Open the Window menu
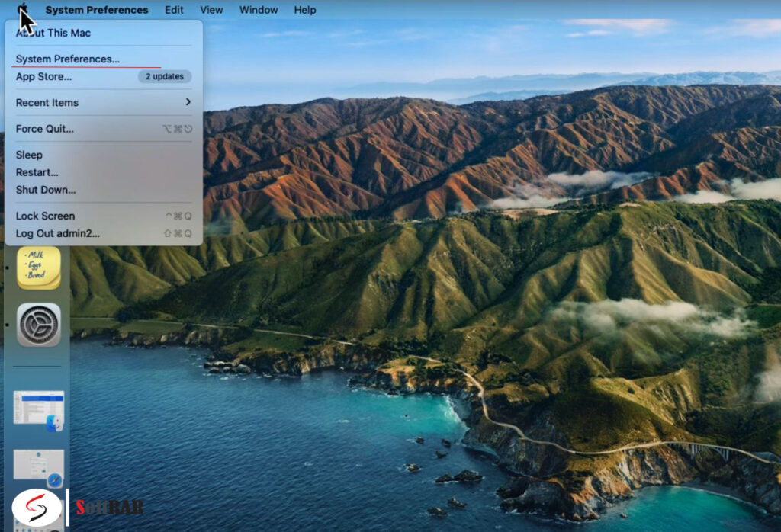This screenshot has height=532, width=781. (x=259, y=10)
